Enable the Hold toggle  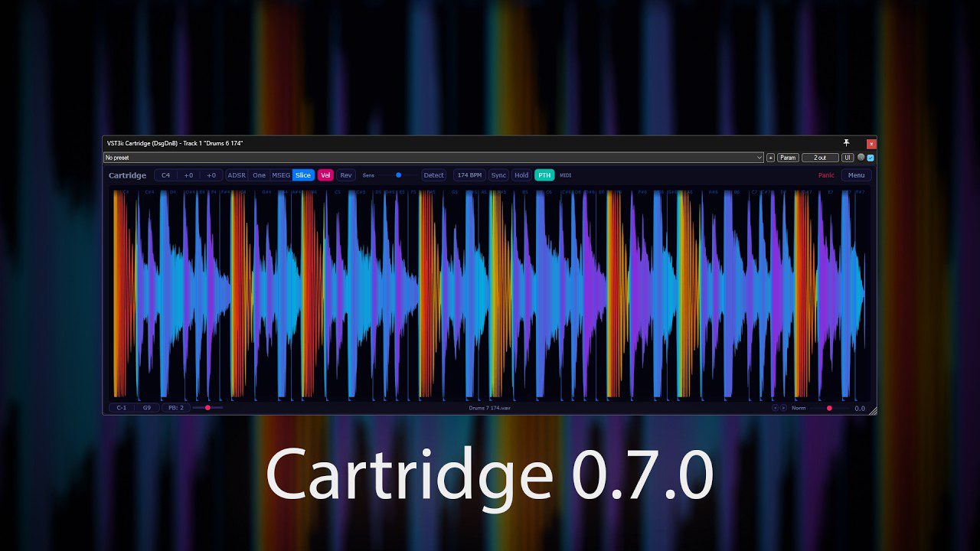(x=521, y=175)
